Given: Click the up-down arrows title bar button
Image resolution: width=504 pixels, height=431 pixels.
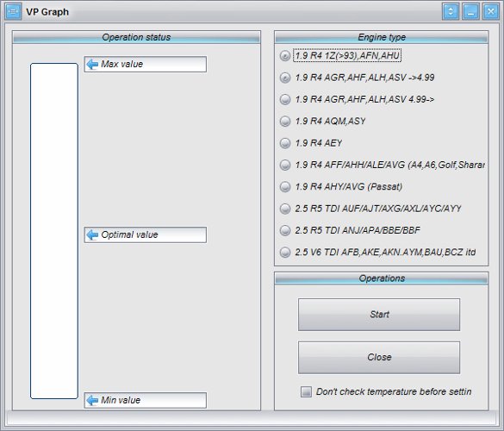Looking at the screenshot, I should [451, 11].
